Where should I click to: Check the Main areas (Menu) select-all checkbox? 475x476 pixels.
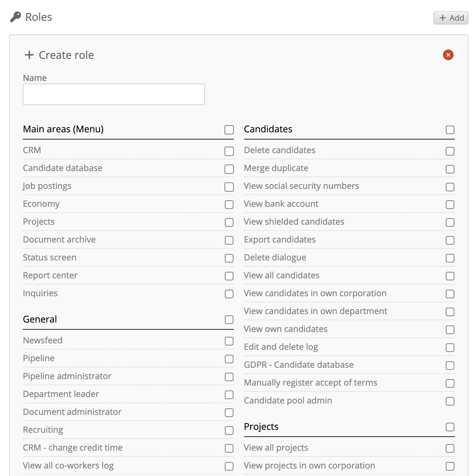(x=229, y=130)
